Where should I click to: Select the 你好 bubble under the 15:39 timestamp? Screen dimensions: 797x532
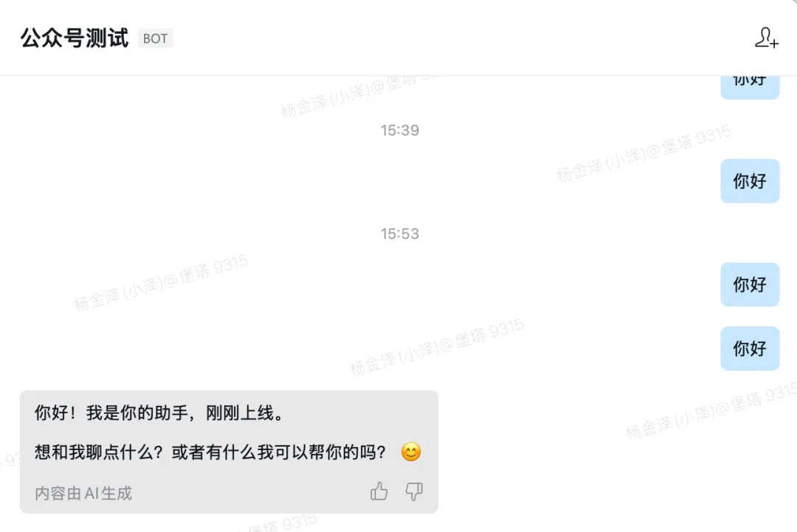point(750,181)
